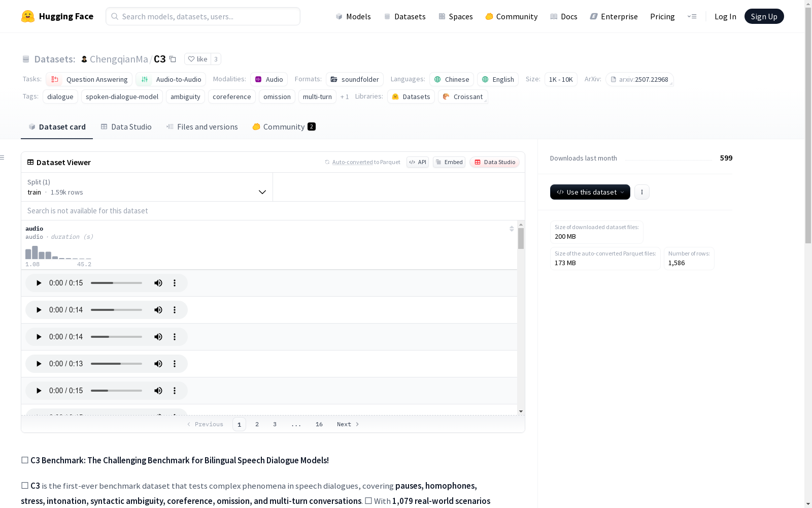Viewport: 812px width, 508px height.
Task: Open Models in the top navigation
Action: pyautogui.click(x=353, y=16)
